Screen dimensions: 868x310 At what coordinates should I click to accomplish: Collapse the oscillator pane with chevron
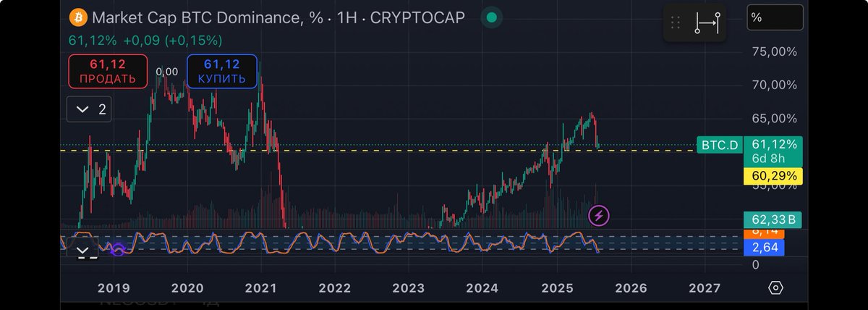[x=82, y=251]
